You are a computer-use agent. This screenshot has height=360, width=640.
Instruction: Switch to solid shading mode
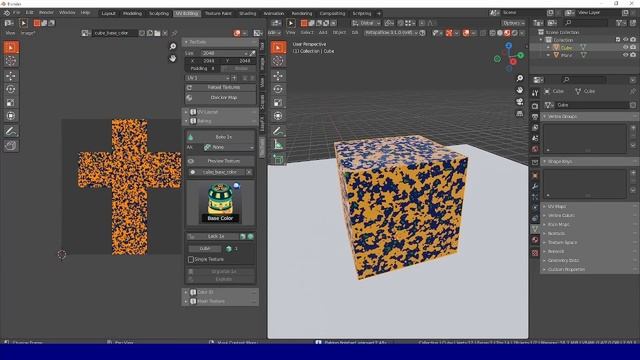(x=500, y=33)
